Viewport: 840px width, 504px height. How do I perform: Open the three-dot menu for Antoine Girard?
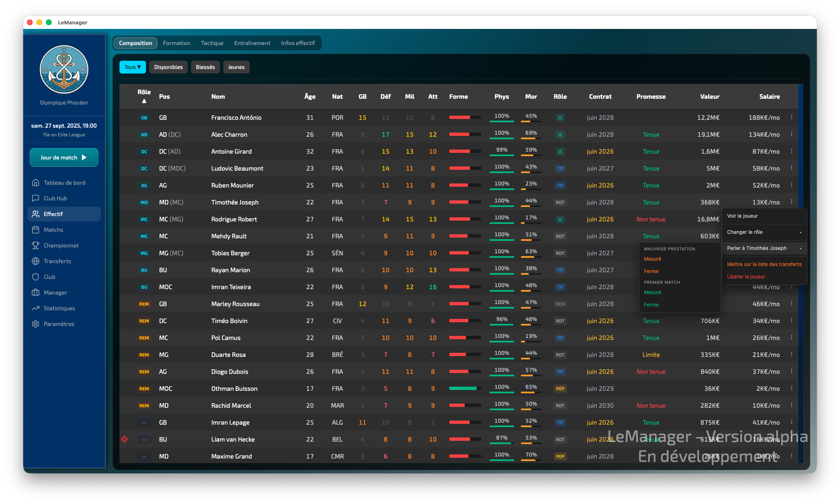tap(792, 151)
